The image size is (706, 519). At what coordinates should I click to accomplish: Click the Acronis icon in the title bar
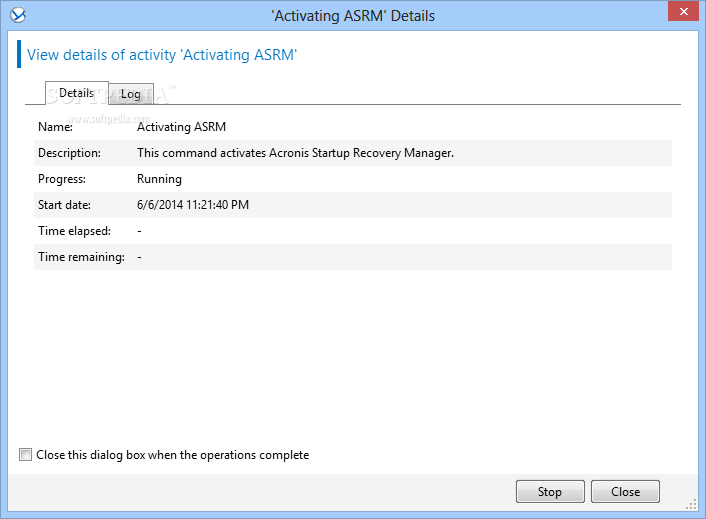18,15
